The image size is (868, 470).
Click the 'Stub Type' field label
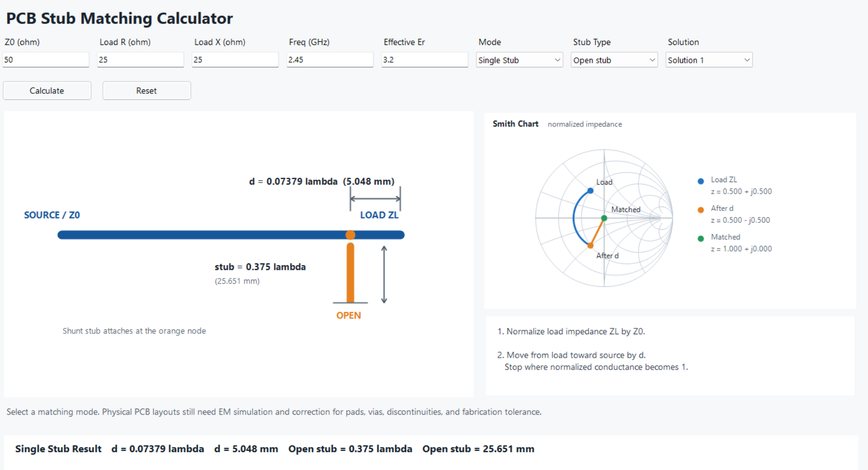(x=592, y=42)
